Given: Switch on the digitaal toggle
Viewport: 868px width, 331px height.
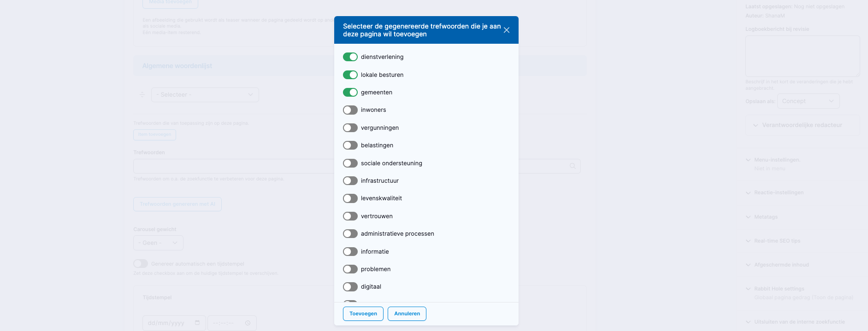Looking at the screenshot, I should coord(350,287).
